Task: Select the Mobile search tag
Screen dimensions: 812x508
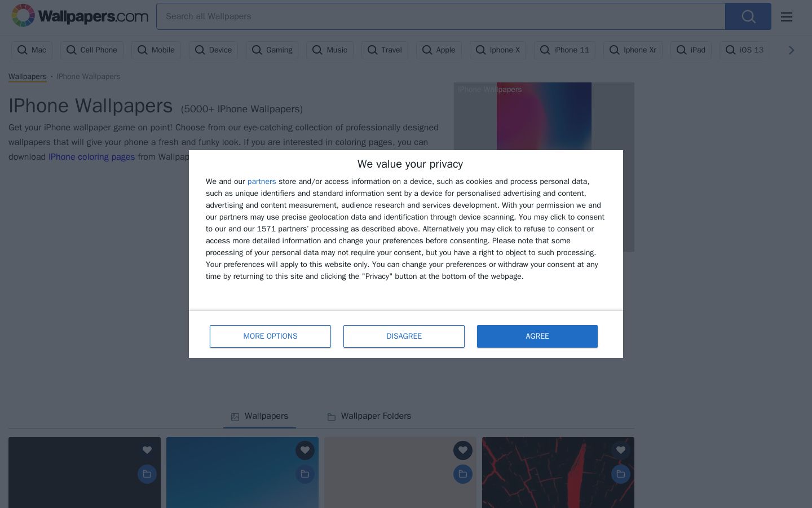Action: [x=156, y=50]
